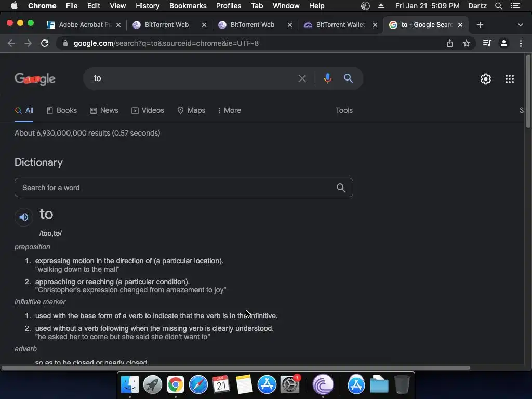Select the All results tab
532x399 pixels.
[24, 110]
